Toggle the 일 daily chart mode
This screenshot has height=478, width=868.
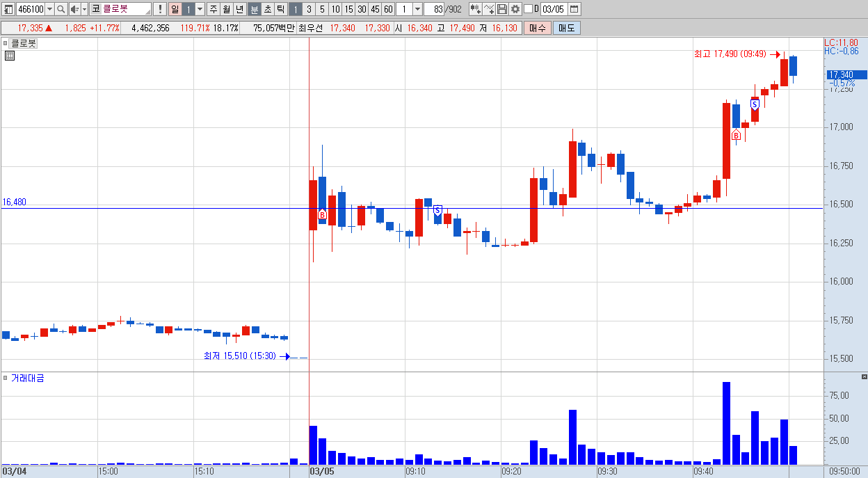click(x=175, y=9)
